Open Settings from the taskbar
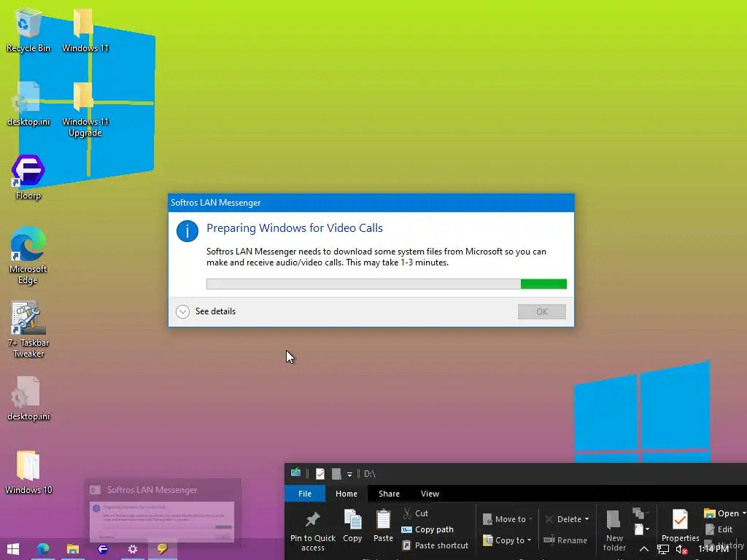Screen dimensions: 747x560 [x=133, y=549]
